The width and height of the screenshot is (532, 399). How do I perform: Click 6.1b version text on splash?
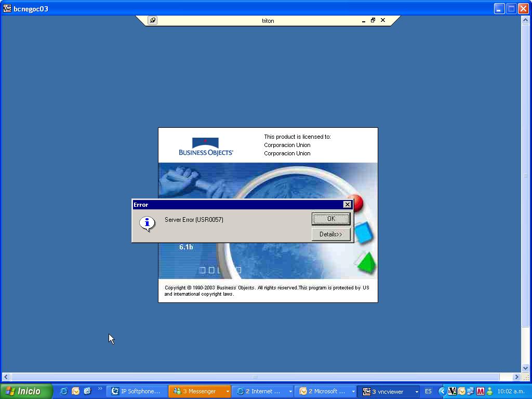pyautogui.click(x=187, y=247)
